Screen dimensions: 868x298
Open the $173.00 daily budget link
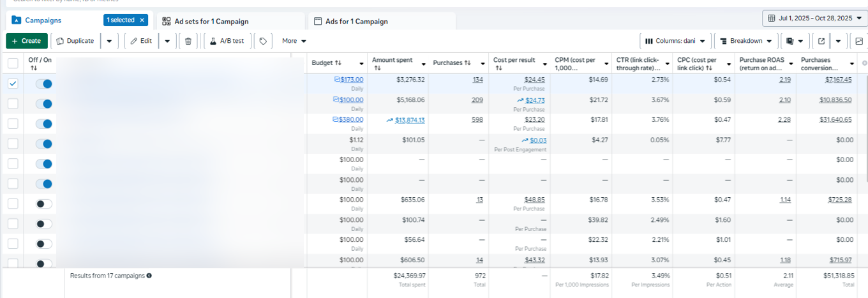[x=352, y=80]
